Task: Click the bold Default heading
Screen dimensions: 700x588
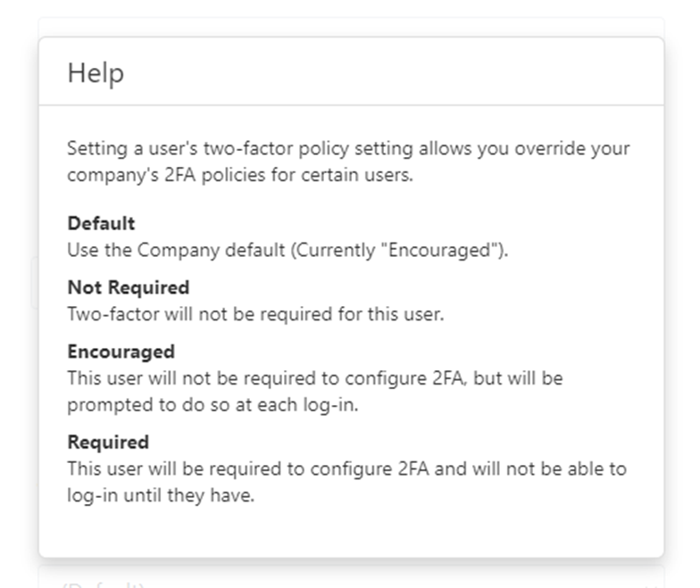Action: [101, 223]
